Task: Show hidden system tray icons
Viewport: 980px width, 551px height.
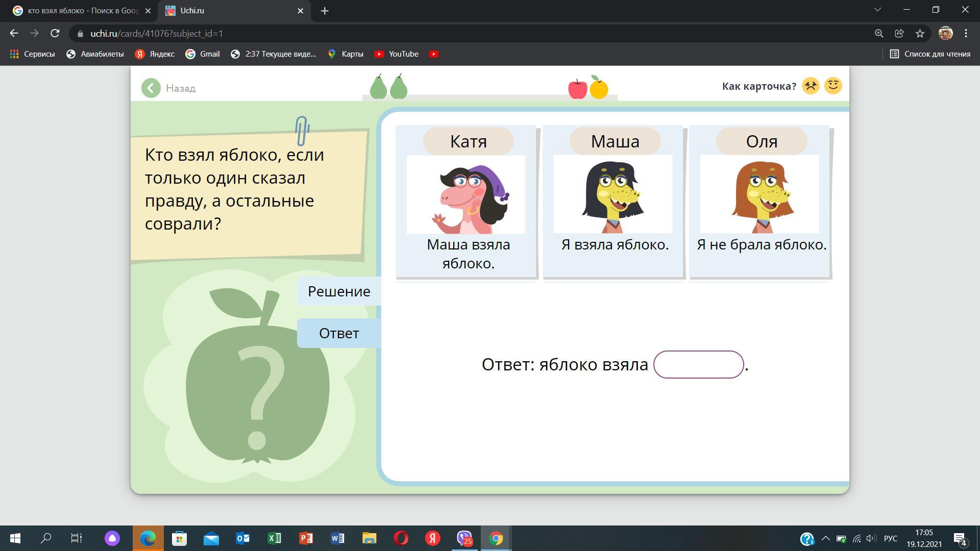Action: click(x=825, y=539)
